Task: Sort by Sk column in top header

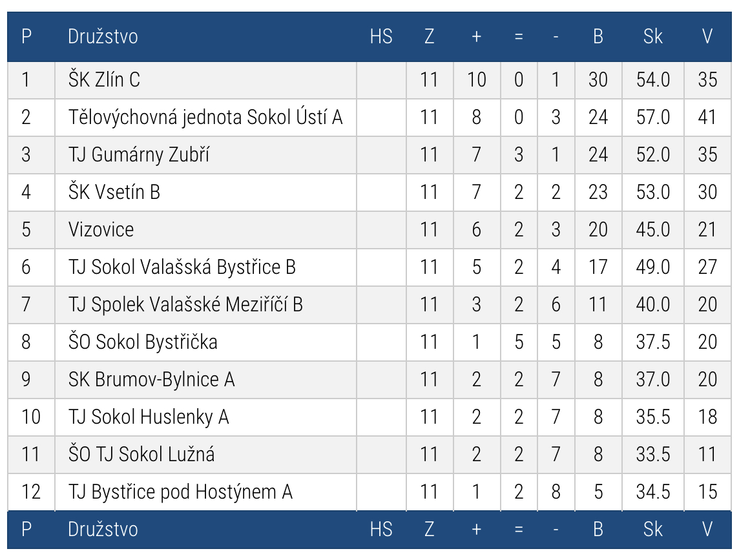Action: 652,37
